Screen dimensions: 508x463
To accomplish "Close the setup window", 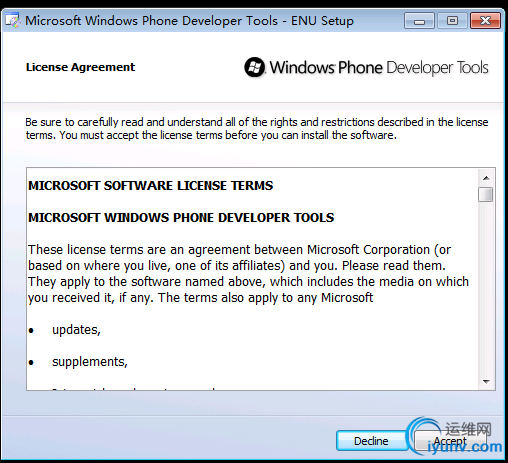I will [485, 21].
